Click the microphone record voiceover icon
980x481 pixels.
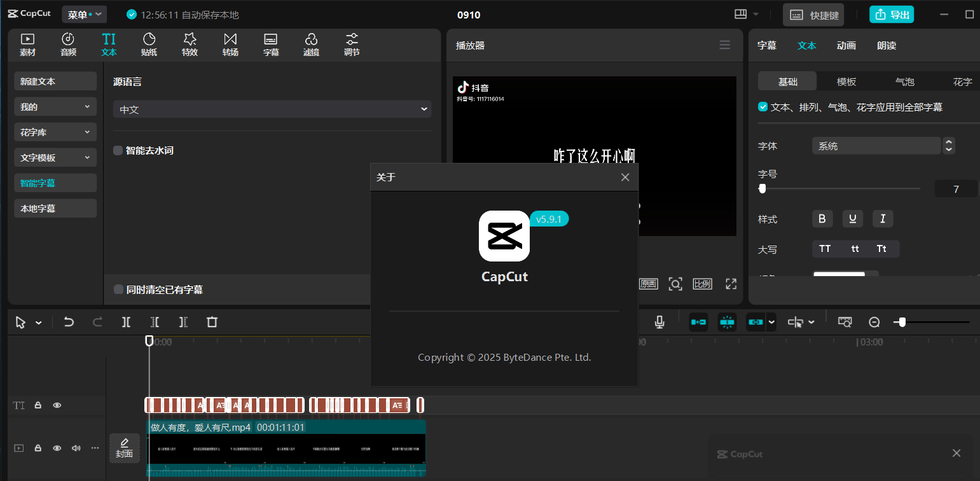[659, 322]
